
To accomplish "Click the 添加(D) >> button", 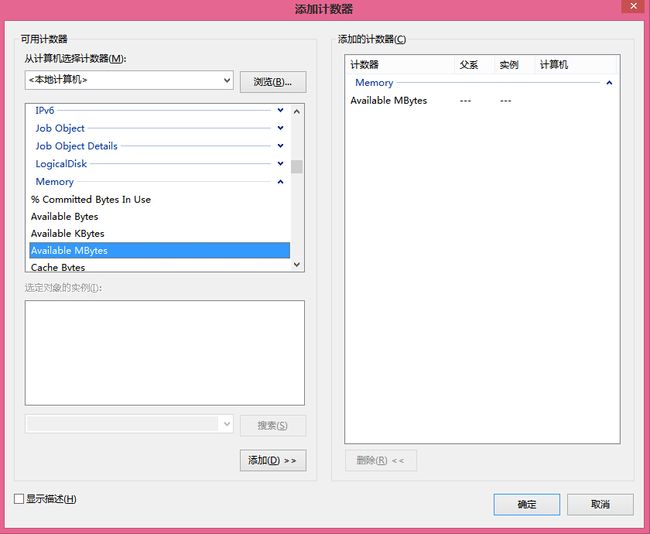I will (x=273, y=460).
